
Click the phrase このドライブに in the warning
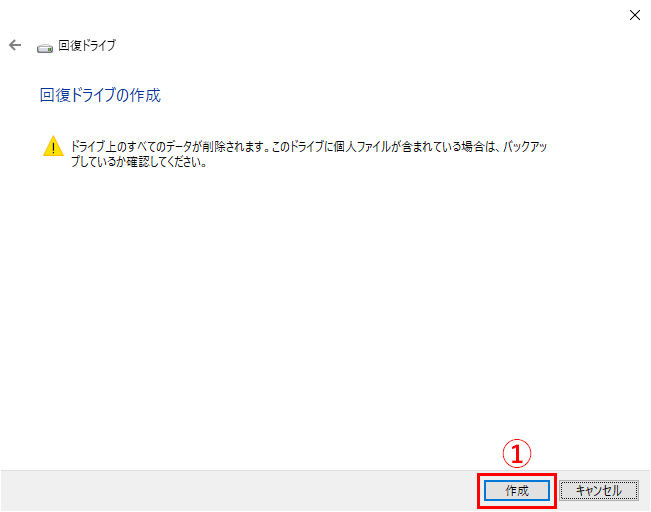click(302, 147)
